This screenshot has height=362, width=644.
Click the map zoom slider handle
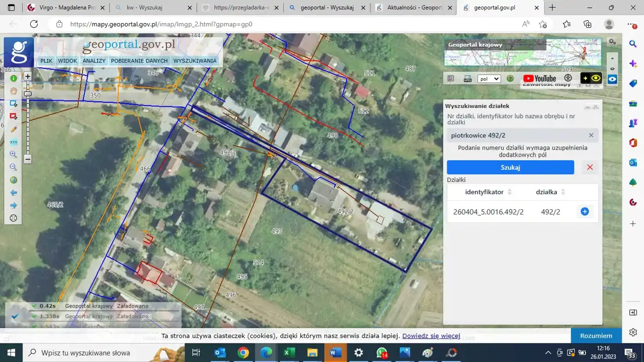coord(28,94)
